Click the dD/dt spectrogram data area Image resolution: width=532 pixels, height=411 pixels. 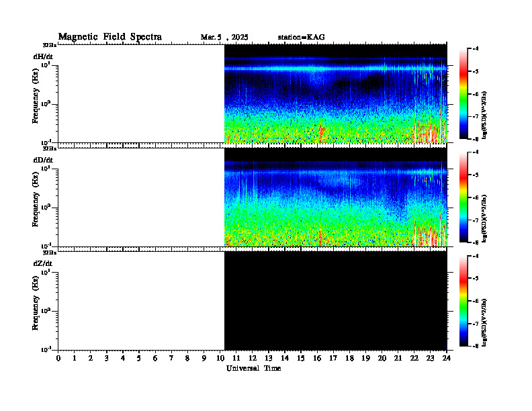pos(336,197)
